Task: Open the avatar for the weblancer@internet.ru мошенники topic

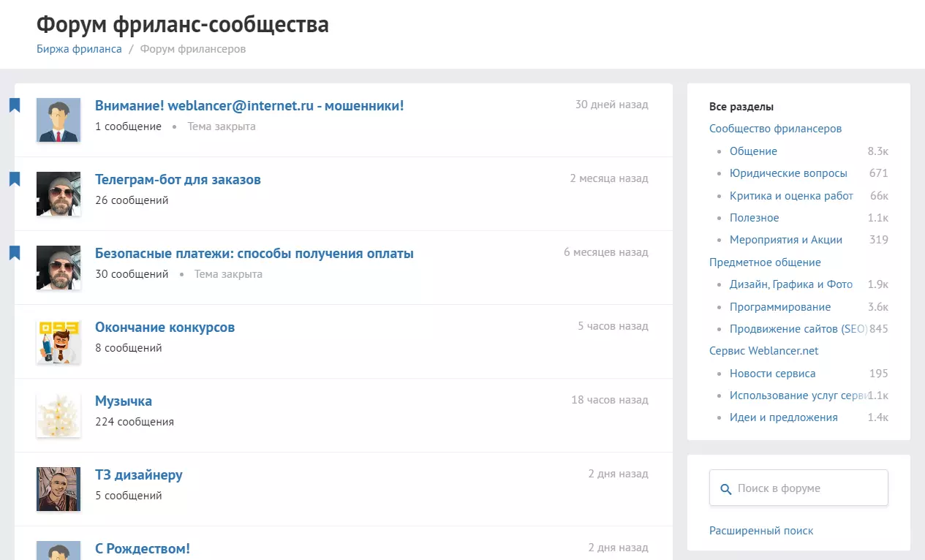Action: pos(58,120)
